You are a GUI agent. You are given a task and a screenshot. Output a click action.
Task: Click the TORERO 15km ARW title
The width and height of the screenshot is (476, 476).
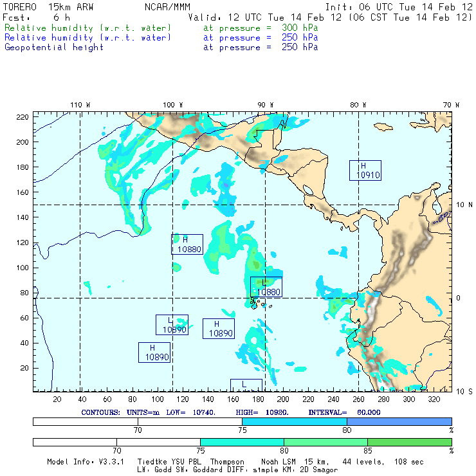click(x=48, y=7)
